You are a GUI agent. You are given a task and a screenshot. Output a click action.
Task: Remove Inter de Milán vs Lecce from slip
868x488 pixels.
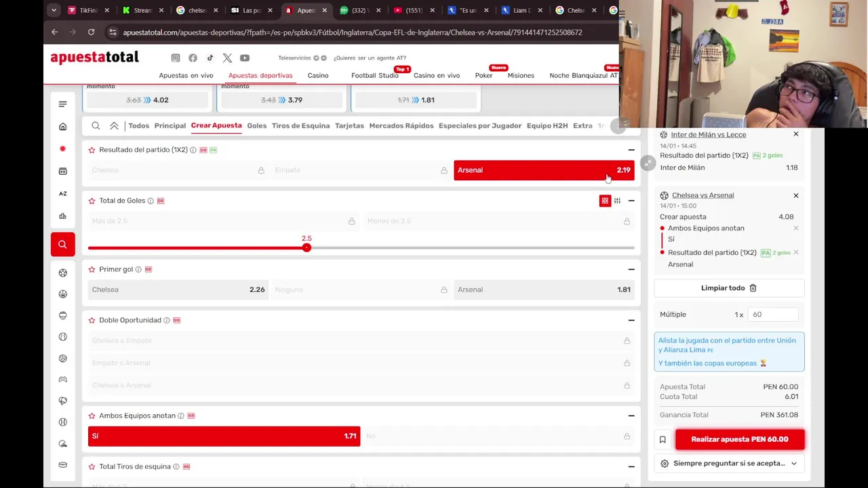coord(796,134)
